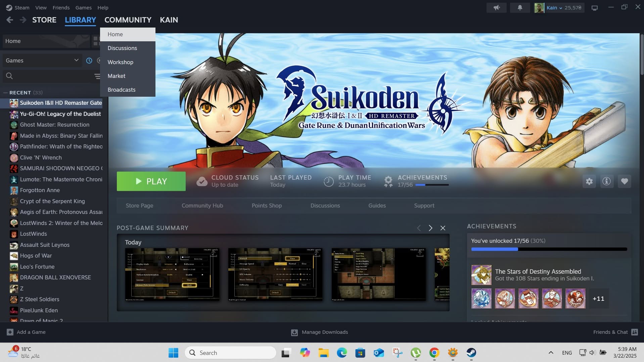Go forward with the navigation arrow
The image size is (644, 362).
(x=23, y=20)
